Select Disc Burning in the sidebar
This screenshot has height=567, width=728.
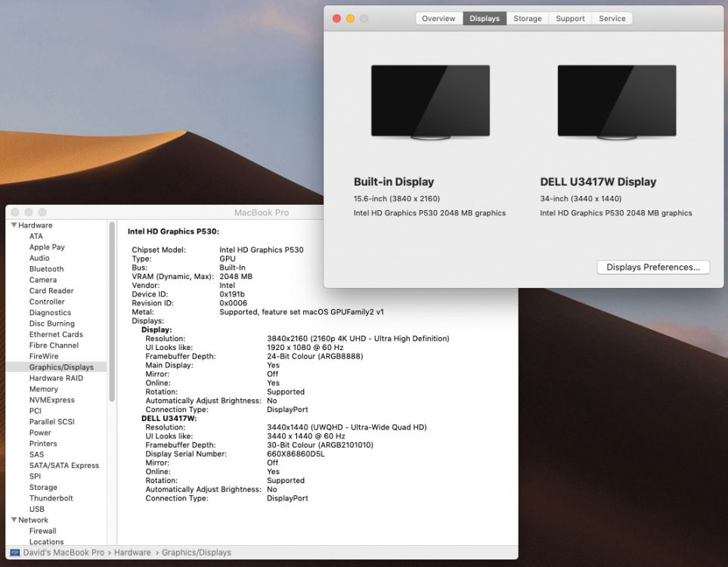point(52,324)
